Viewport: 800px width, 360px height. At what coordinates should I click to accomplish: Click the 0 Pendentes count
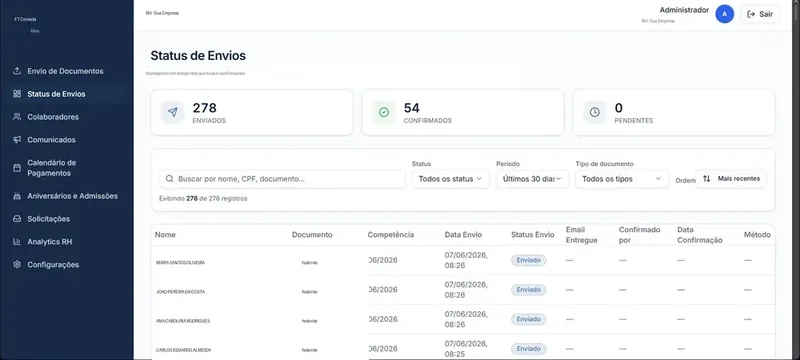point(618,108)
